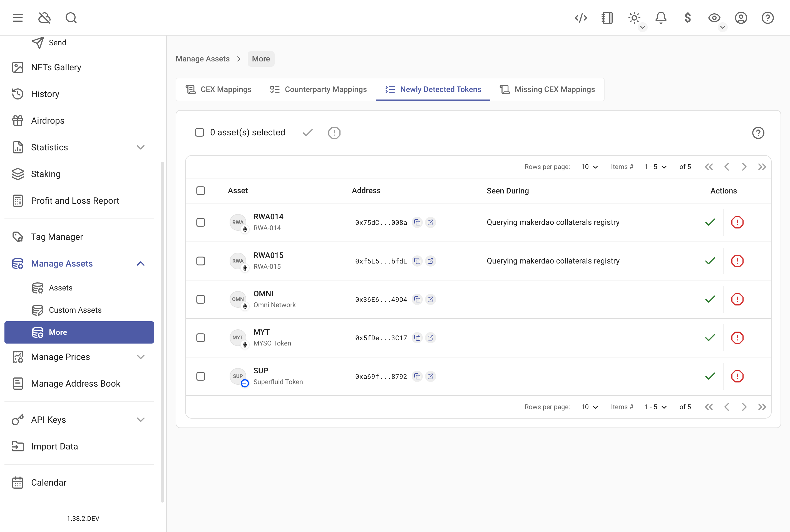This screenshot has height=532, width=790.
Task: Open the user account profile icon
Action: [741, 18]
